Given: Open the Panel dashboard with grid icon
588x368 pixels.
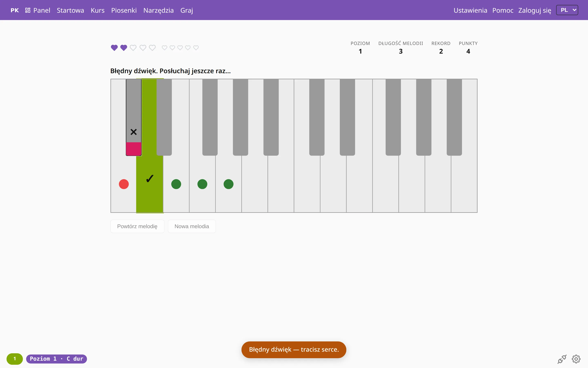Looking at the screenshot, I should 38,10.
